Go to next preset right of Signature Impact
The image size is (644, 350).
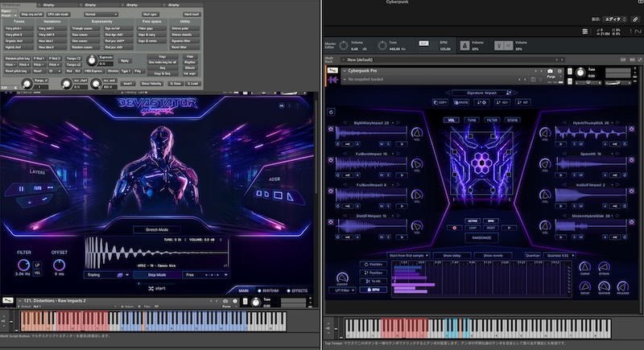tap(516, 93)
